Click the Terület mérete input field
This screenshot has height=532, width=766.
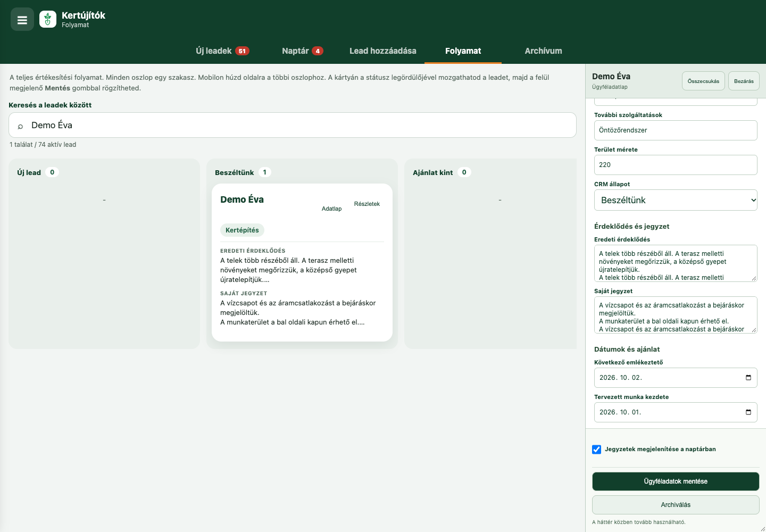[x=676, y=165]
